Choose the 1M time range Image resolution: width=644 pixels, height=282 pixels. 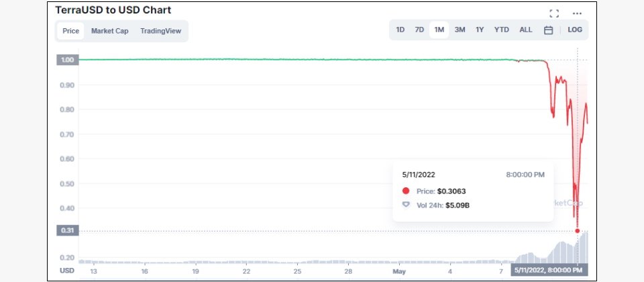[x=439, y=30]
